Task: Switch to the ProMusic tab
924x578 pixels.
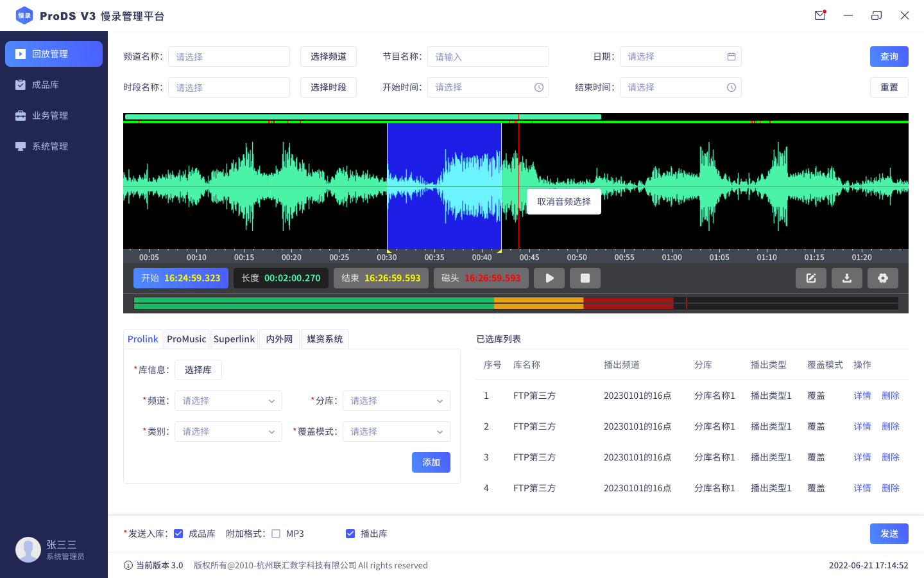Action: pos(186,339)
